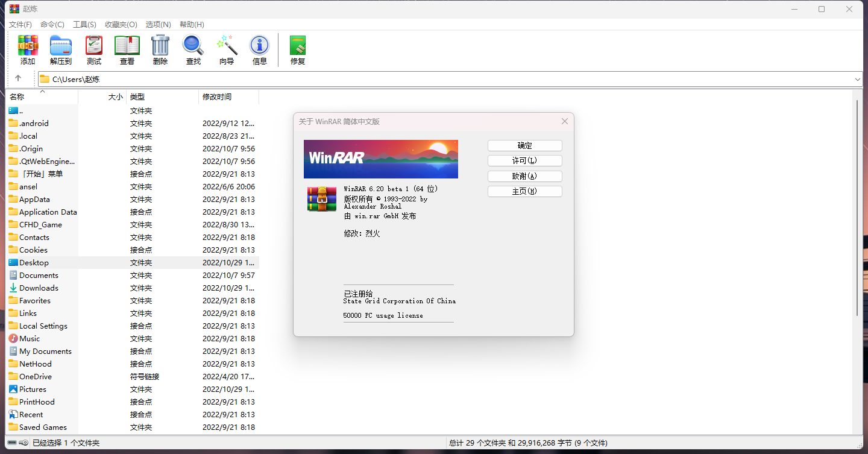Click the 致谢(A) acknowledgments button
The image size is (868, 454).
pos(525,176)
